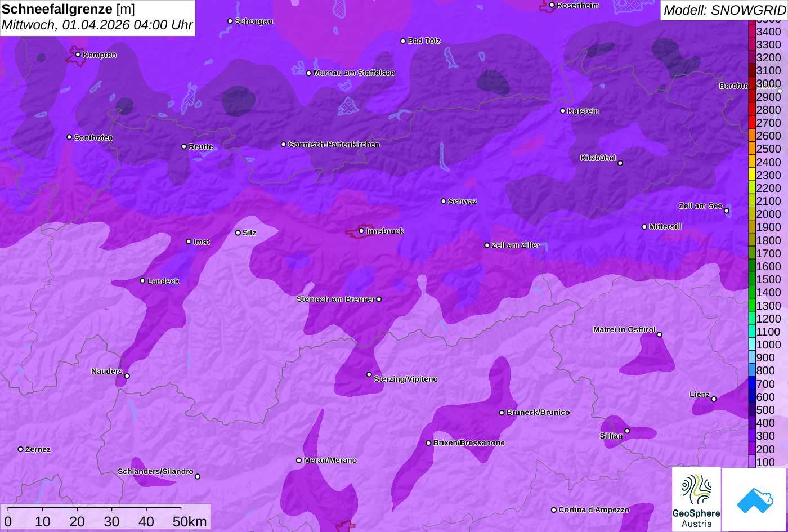Click the 50km scale bar label
788x532 pixels.
click(190, 521)
